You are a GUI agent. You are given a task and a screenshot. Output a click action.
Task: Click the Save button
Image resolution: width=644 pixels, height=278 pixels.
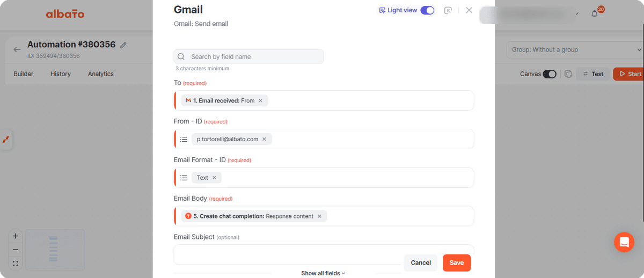point(457,262)
